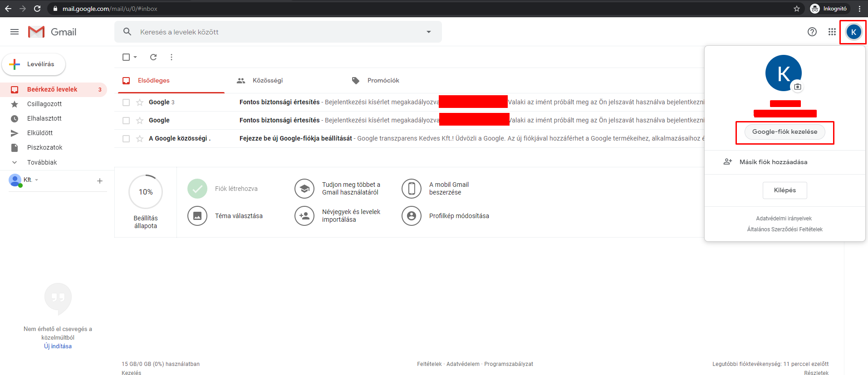This screenshot has width=868, height=375.
Task: Show search options dropdown arrow
Action: pyautogui.click(x=429, y=32)
